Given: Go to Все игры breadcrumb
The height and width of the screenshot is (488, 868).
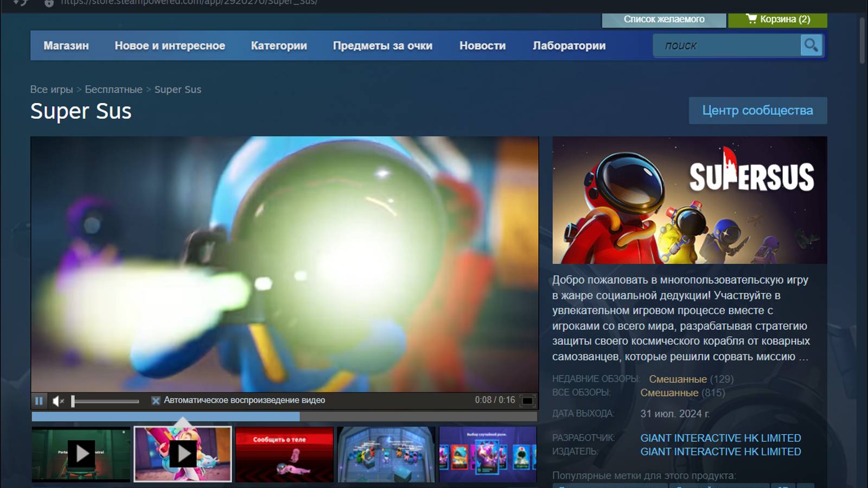Looking at the screenshot, I should coord(52,90).
